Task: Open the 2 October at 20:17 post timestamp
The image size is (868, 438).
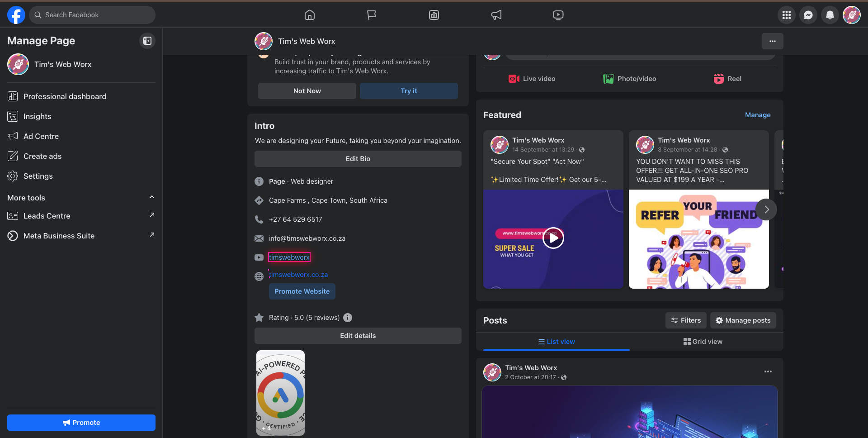Action: [x=530, y=377]
